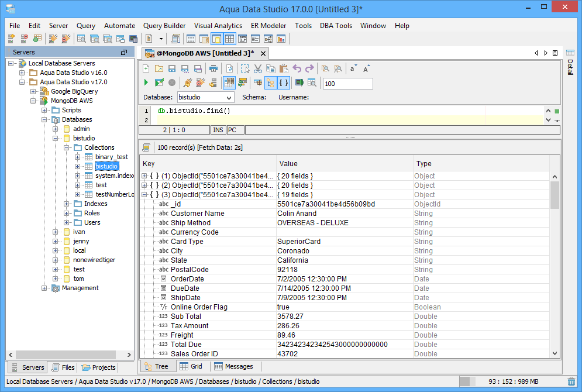
Task: Click the Increase font size icon
Action: tap(366, 68)
